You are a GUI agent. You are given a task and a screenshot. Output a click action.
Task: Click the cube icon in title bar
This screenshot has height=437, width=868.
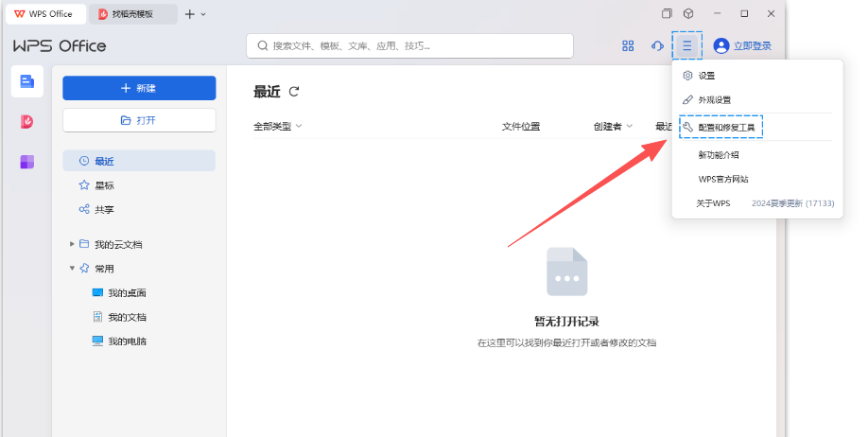pyautogui.click(x=688, y=14)
